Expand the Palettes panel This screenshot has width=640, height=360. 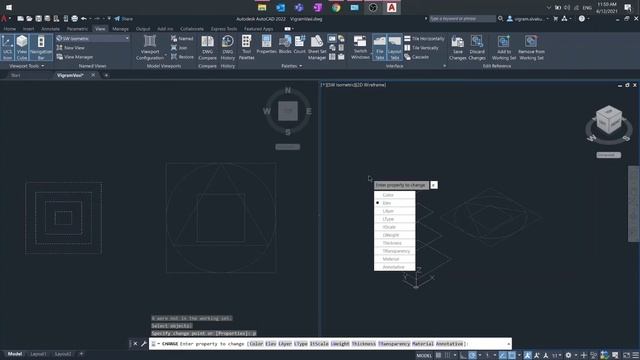[291, 66]
